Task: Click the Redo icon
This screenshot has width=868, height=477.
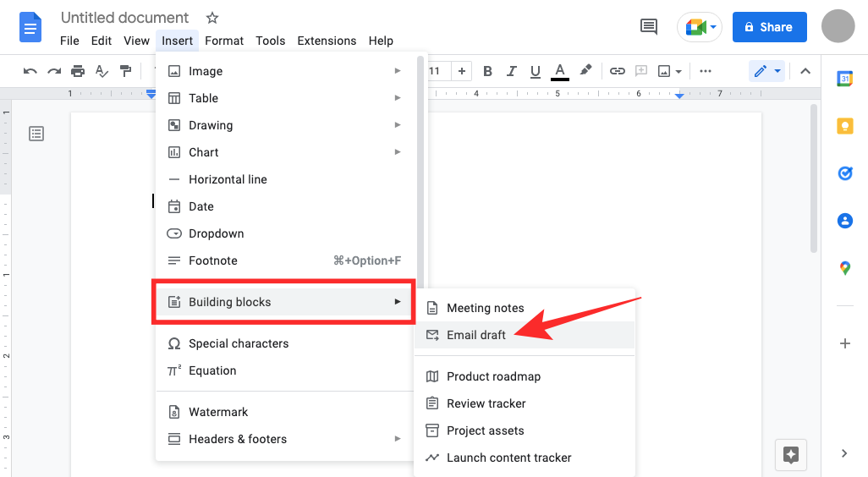Action: tap(53, 71)
